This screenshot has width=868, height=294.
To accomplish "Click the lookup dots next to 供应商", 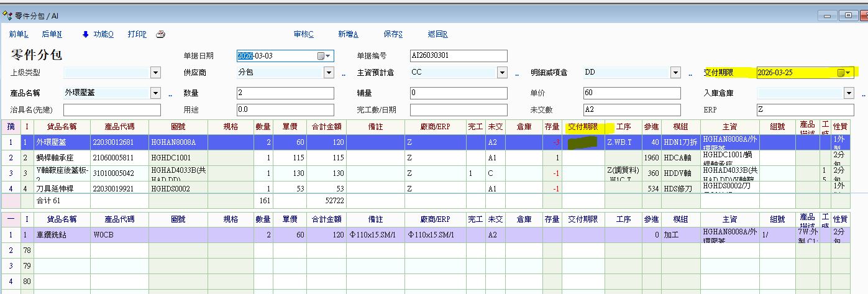I will tap(343, 73).
